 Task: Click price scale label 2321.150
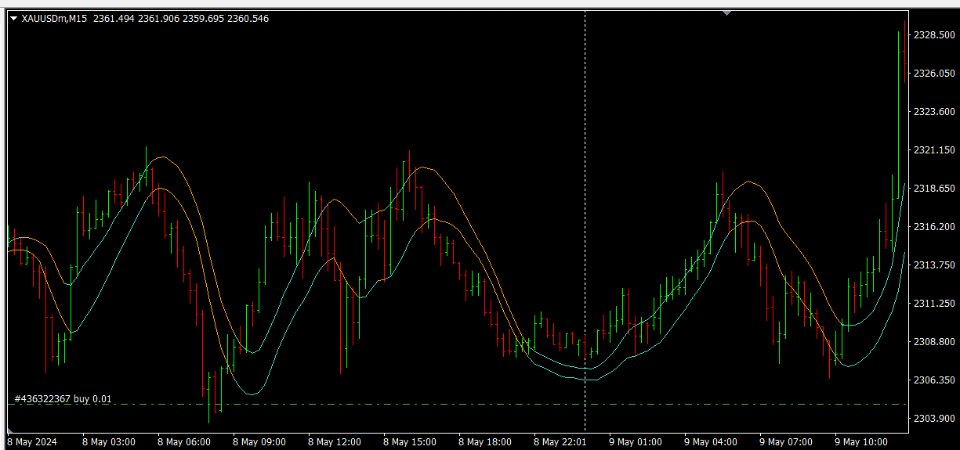click(934, 150)
